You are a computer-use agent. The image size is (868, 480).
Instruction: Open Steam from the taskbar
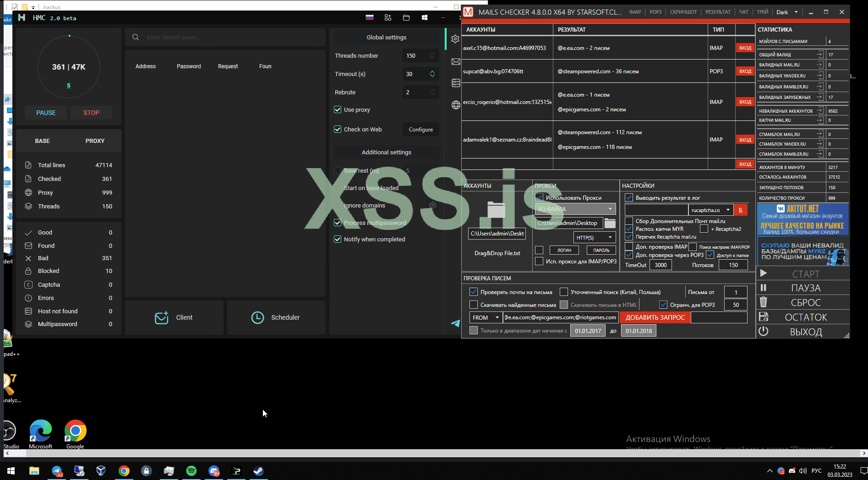259,471
